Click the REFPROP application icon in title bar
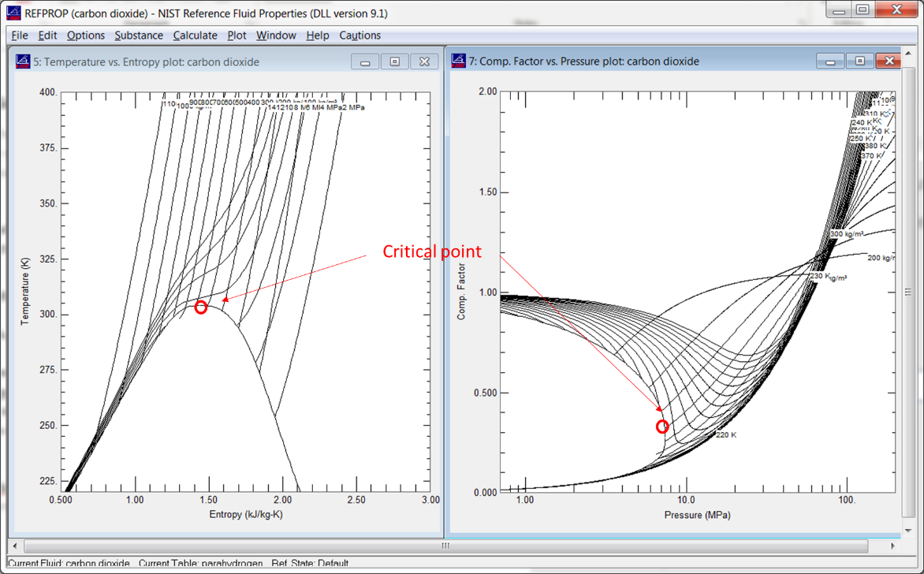 pos(13,13)
